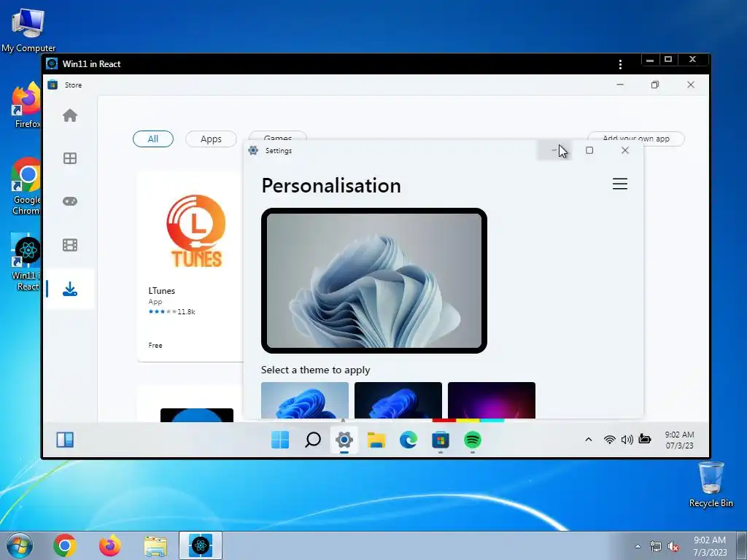Image resolution: width=747 pixels, height=560 pixels.
Task: Open the LTunes app logo
Action: point(196,230)
